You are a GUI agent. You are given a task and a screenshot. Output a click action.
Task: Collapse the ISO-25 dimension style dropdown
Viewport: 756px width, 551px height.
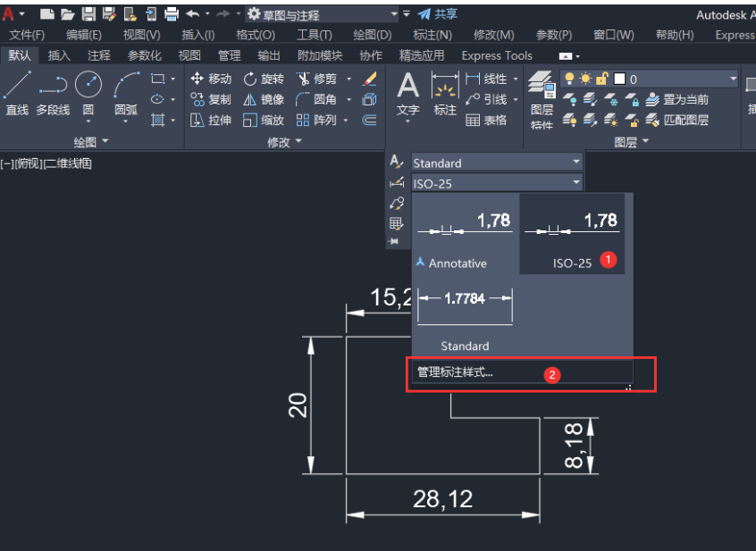(576, 182)
